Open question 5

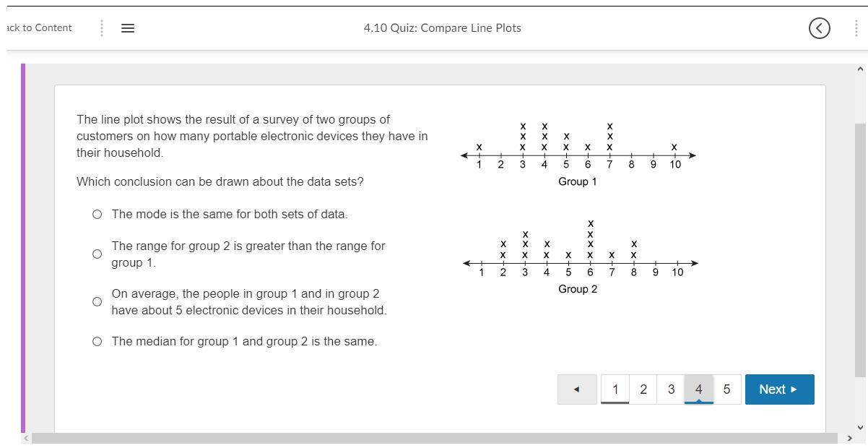[x=726, y=389]
